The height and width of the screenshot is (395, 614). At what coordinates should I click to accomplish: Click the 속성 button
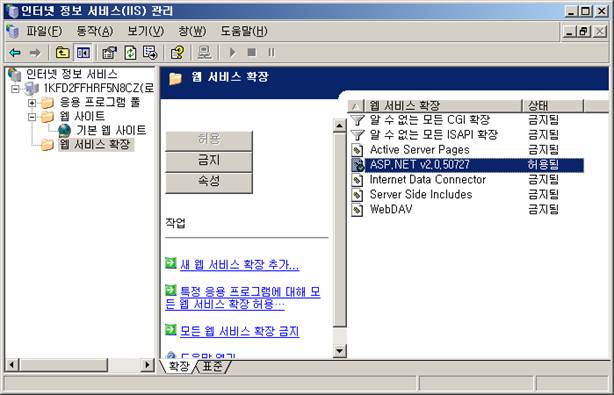click(209, 182)
